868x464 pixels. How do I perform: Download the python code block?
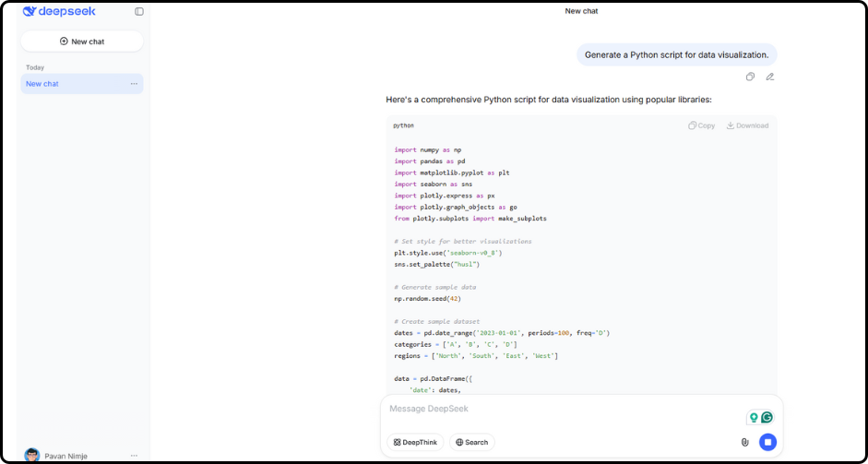(x=747, y=125)
